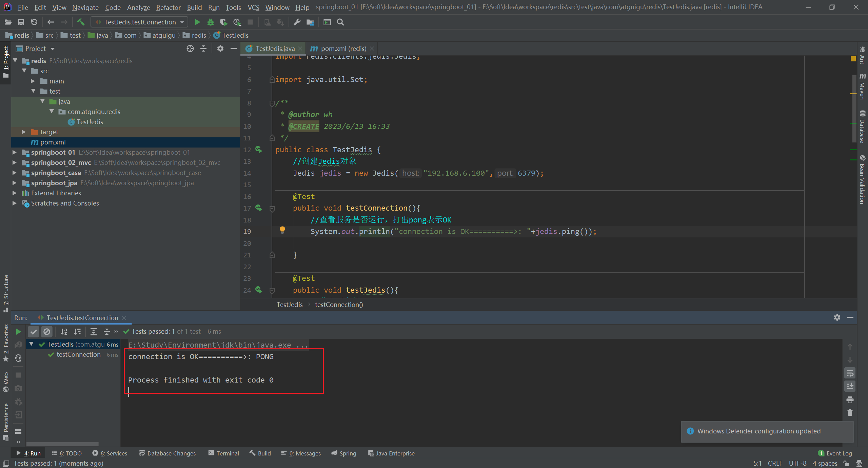Open Maven tool window on right sidebar
The image size is (868, 468).
[x=862, y=86]
